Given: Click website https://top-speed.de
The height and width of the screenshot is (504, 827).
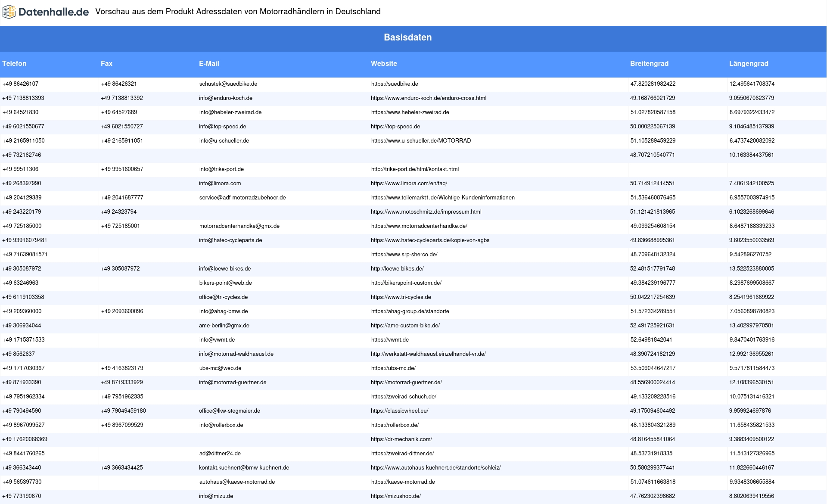Looking at the screenshot, I should (x=395, y=127).
